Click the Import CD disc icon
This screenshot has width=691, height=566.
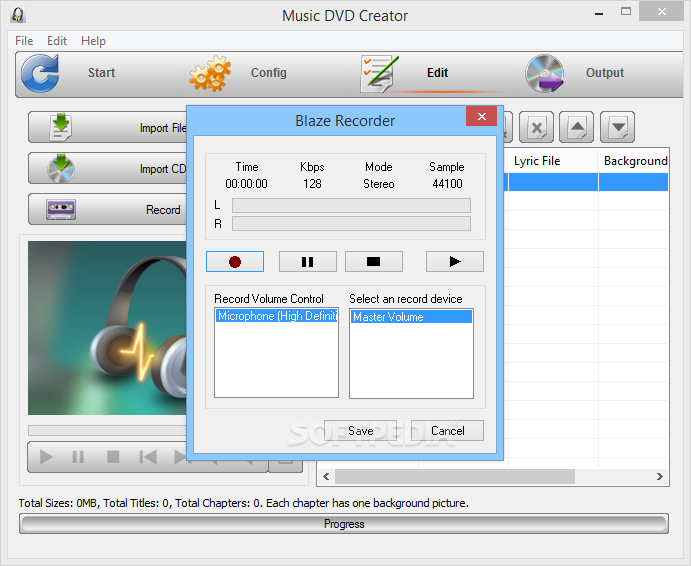click(x=61, y=168)
